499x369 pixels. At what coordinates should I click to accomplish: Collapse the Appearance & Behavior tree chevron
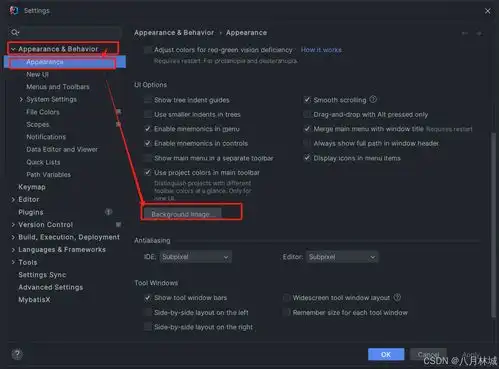[13, 49]
